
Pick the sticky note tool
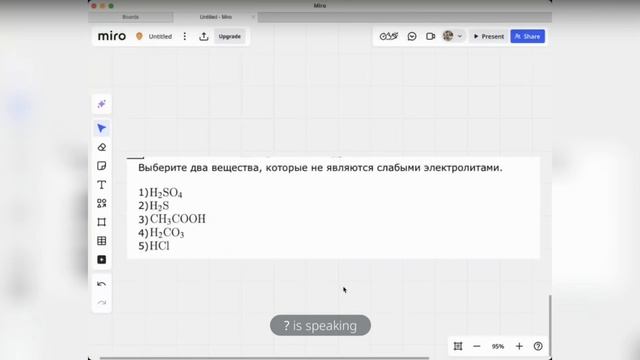pyautogui.click(x=102, y=166)
